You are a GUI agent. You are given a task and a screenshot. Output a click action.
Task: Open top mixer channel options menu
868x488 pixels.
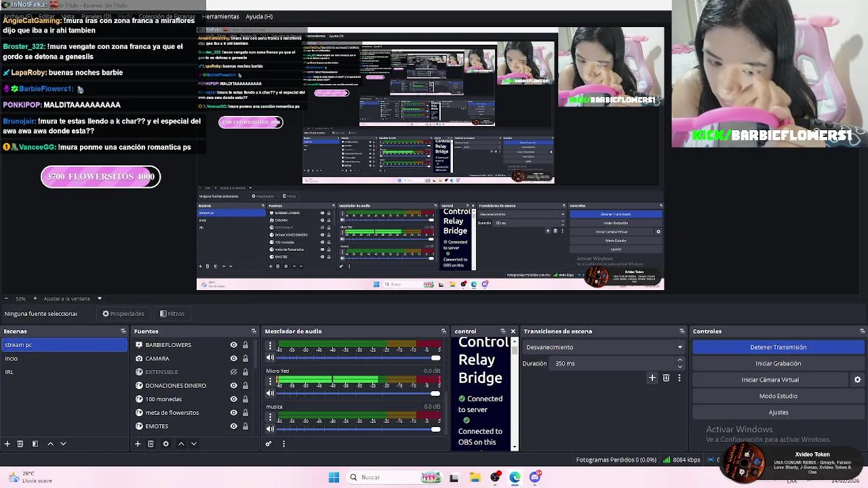[270, 346]
